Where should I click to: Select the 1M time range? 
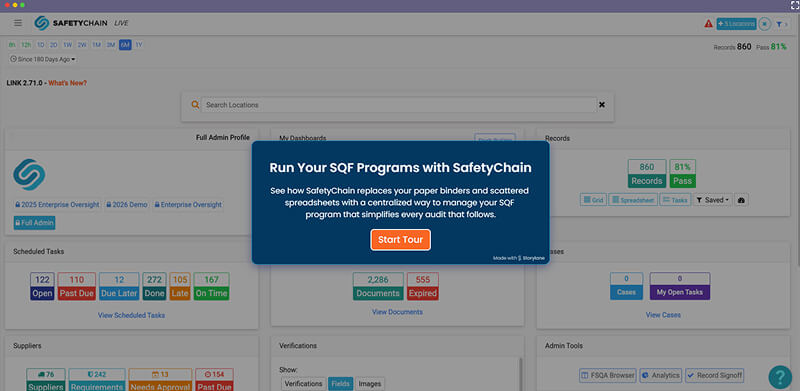(96, 45)
